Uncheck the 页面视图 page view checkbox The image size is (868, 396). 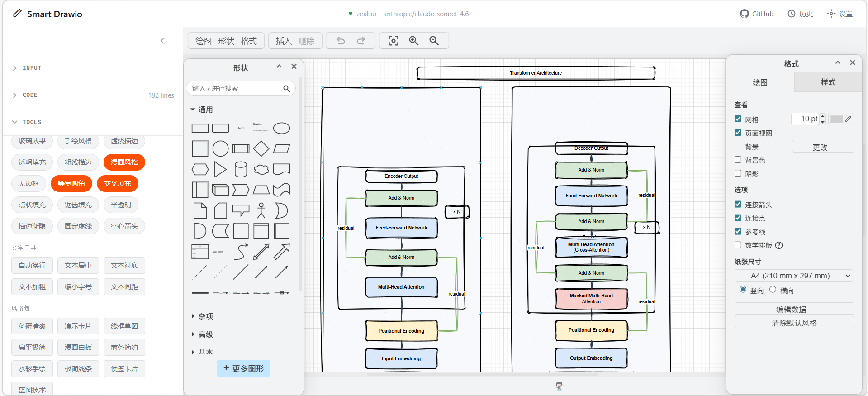click(x=738, y=133)
